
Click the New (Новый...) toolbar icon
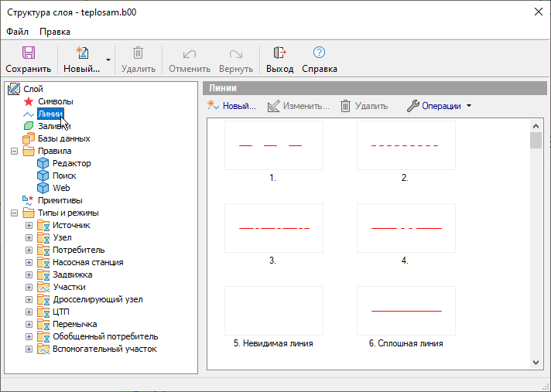(x=81, y=53)
